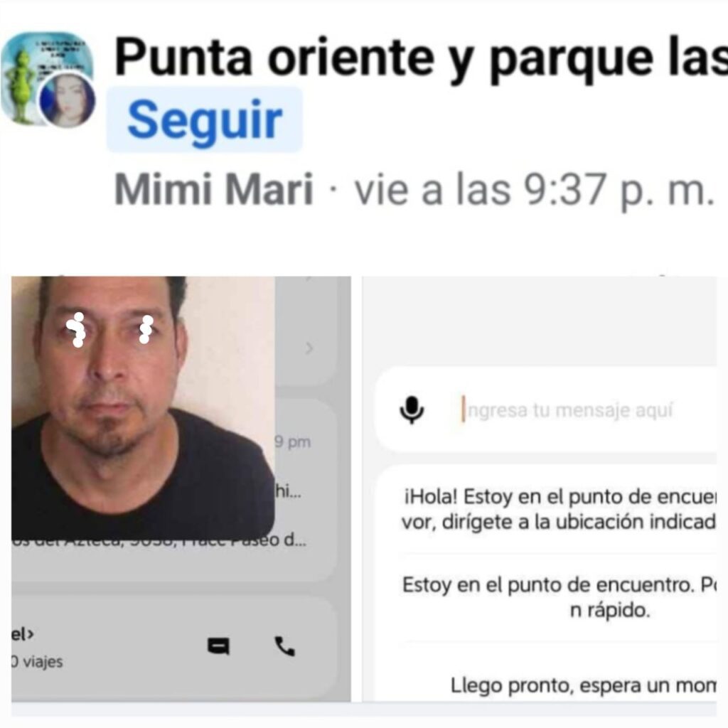Tap the small round profile photo of the poster

(x=67, y=100)
